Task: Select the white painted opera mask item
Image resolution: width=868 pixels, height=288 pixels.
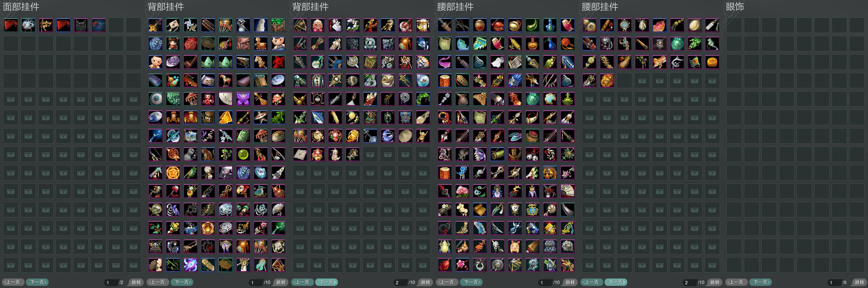Action: tap(28, 25)
